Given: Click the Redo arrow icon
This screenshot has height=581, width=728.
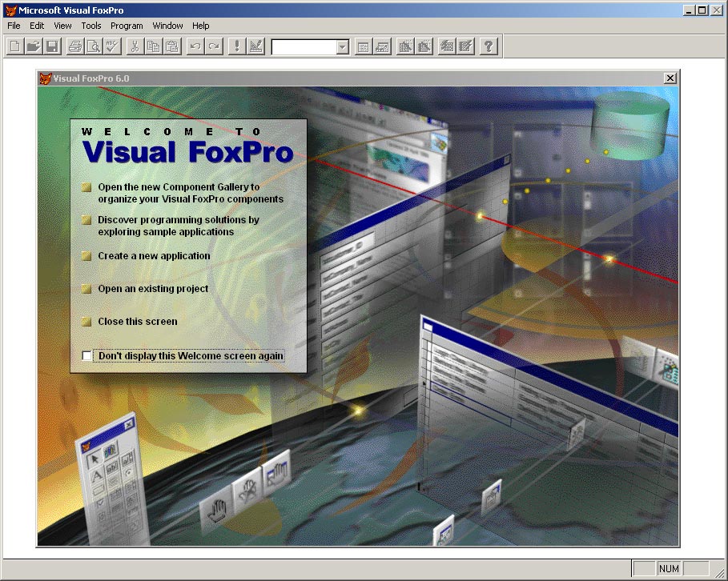Looking at the screenshot, I should point(214,46).
